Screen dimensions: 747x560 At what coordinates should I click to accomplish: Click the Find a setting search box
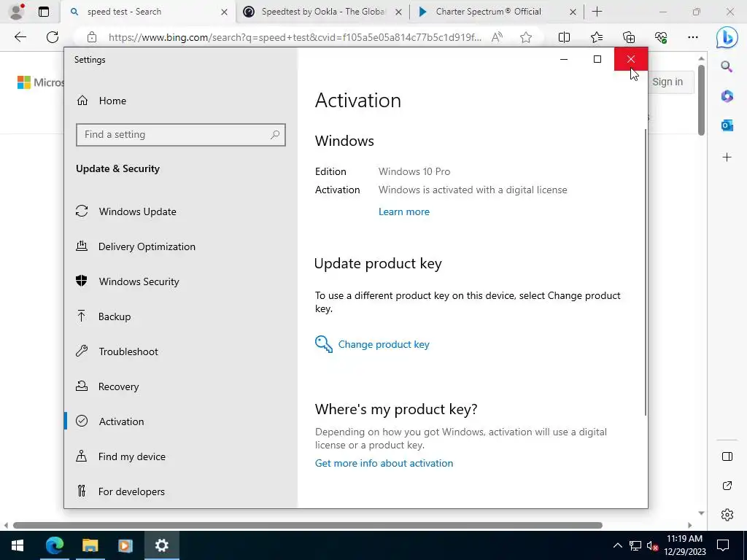pos(181,135)
